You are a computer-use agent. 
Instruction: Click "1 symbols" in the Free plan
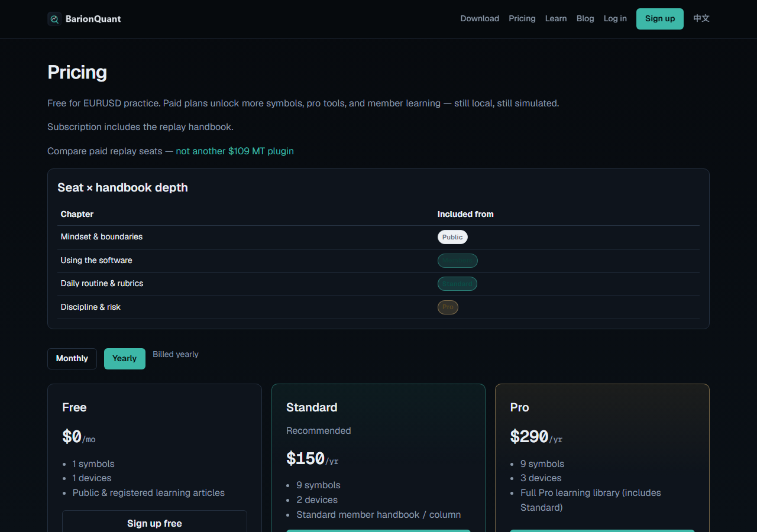[93, 464]
